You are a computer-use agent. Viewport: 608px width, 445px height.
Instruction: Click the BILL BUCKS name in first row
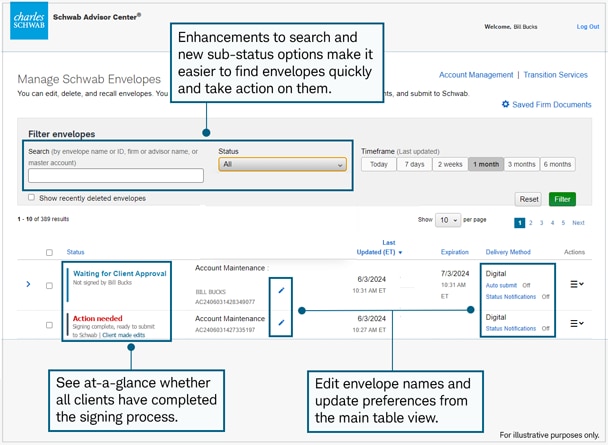tap(211, 292)
